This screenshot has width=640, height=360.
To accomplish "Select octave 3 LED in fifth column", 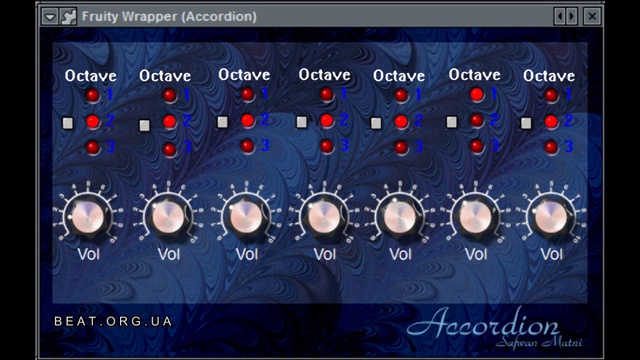I will pyautogui.click(x=401, y=147).
